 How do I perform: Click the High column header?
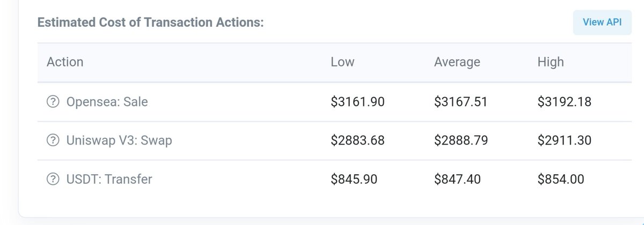point(550,62)
